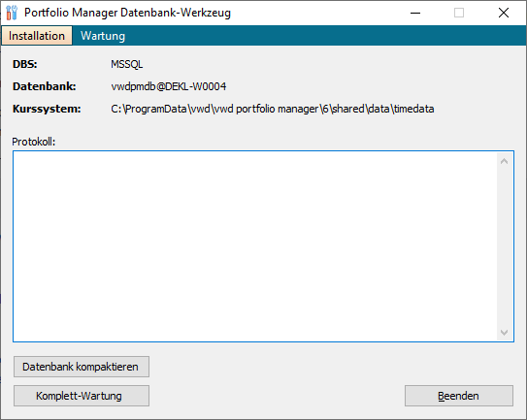Click the Protokoll scrollbar down arrow

504,333
